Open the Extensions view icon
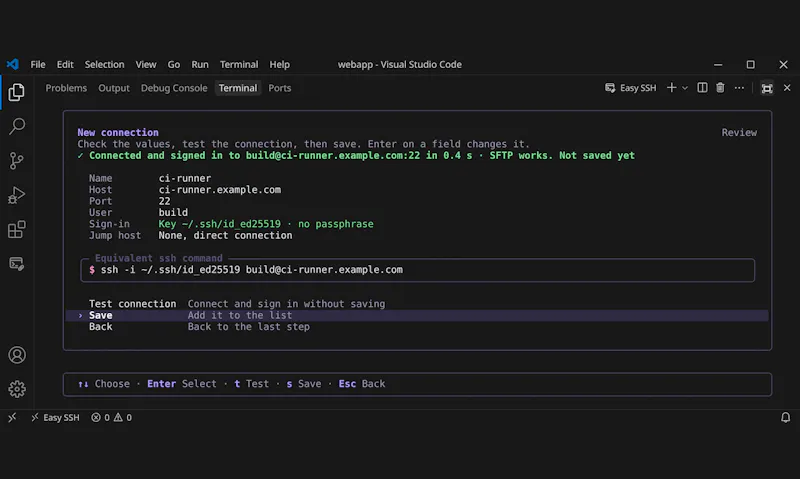 point(16,229)
